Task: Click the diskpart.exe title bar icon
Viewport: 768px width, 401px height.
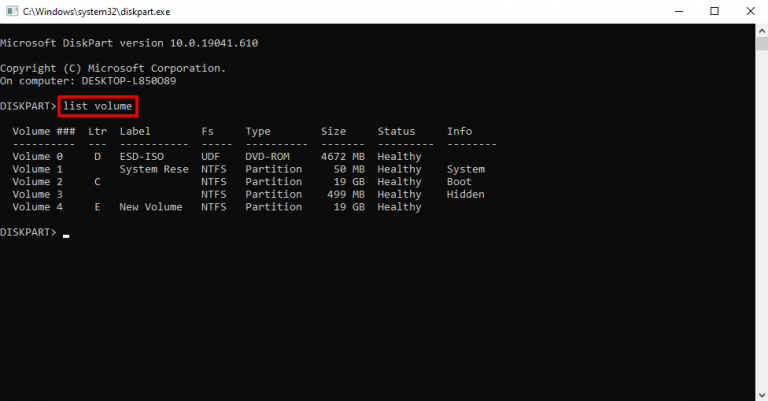Action: 12,11
